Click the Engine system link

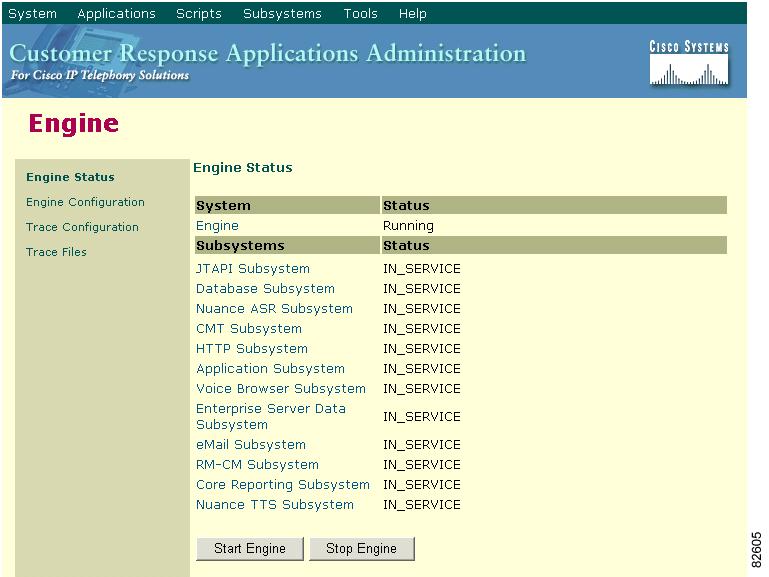coord(217,226)
